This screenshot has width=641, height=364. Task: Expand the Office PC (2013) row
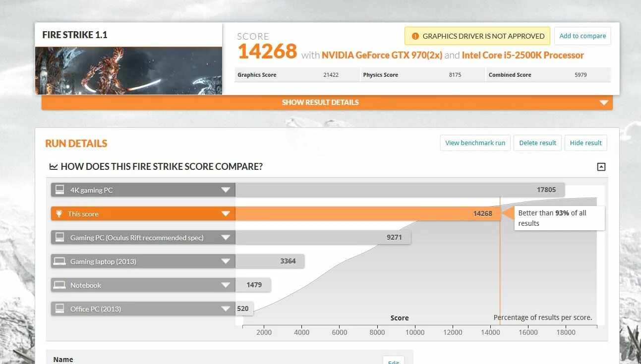[x=226, y=309]
